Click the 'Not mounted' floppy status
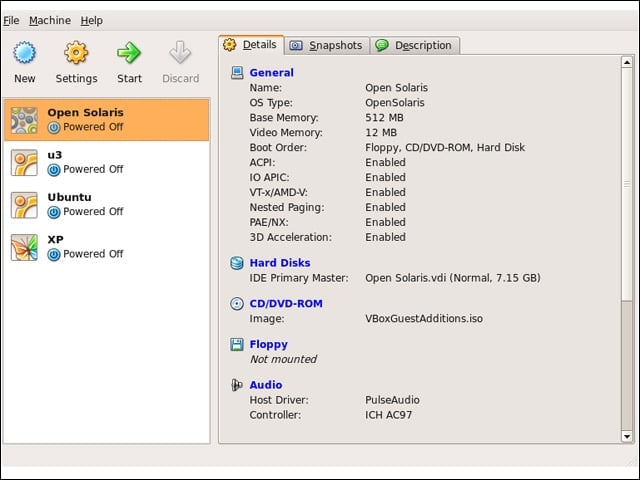 283,359
